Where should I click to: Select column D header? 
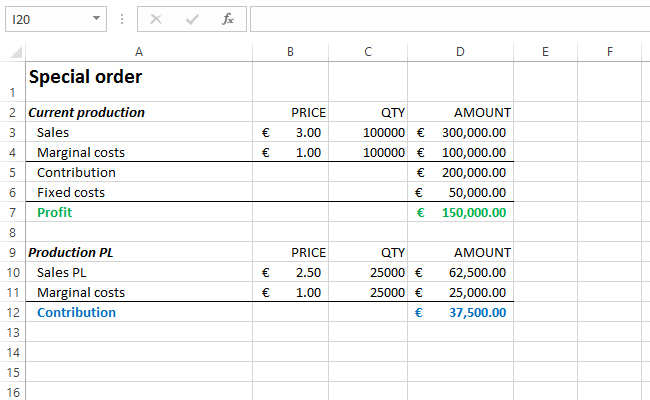pos(460,51)
